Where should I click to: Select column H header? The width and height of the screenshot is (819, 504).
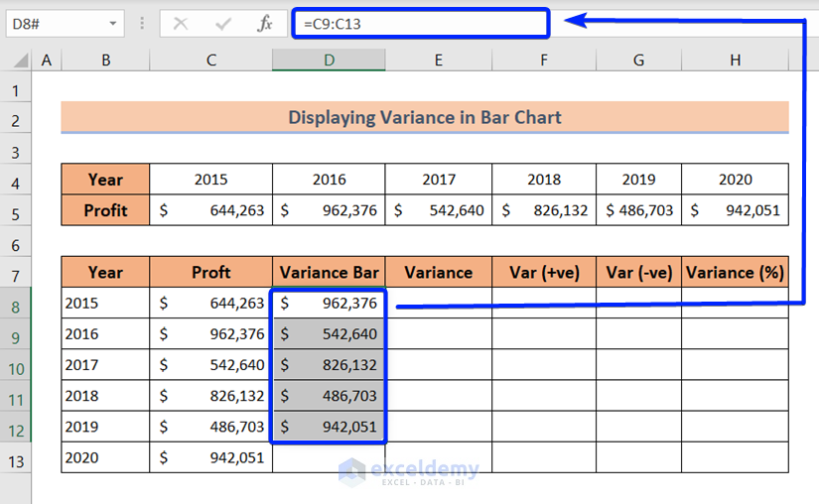735,61
